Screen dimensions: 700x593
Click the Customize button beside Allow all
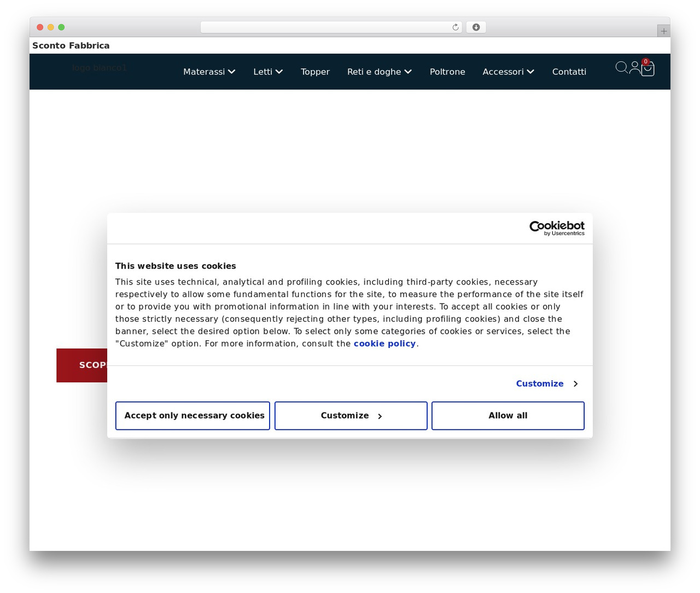pos(351,416)
